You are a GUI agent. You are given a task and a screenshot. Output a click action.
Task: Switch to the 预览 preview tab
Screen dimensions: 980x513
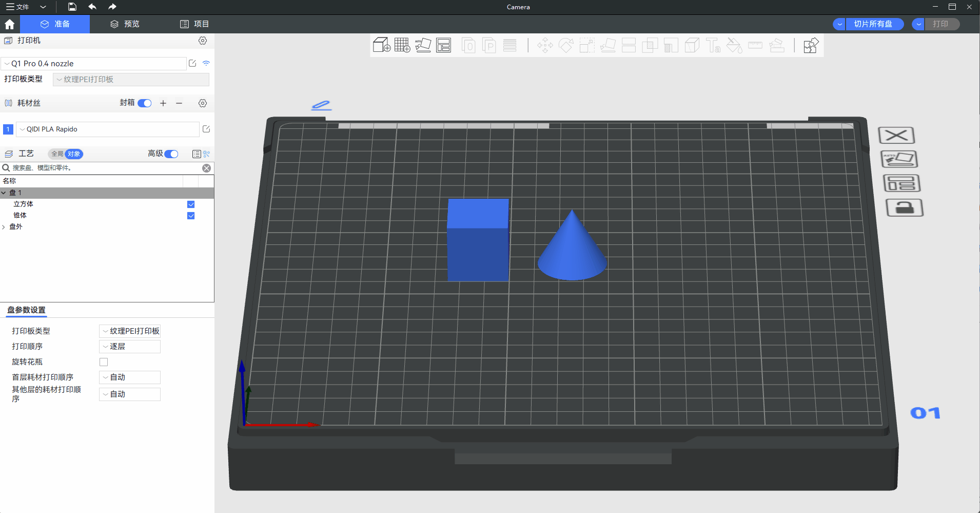pyautogui.click(x=125, y=24)
